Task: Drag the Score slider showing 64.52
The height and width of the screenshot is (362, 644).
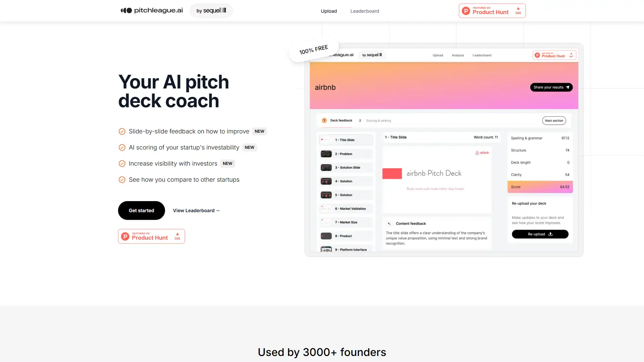Action: tap(540, 186)
